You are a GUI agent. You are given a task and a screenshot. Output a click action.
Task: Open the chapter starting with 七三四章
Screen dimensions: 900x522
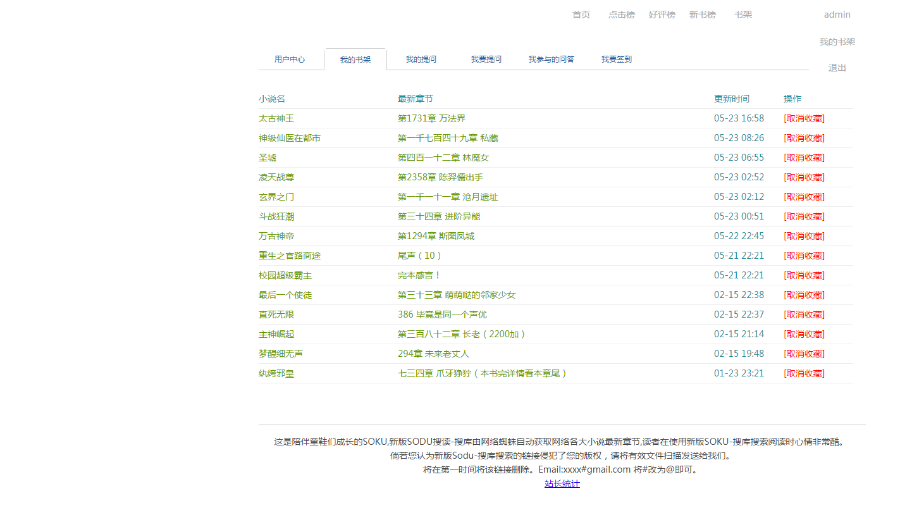(x=482, y=373)
